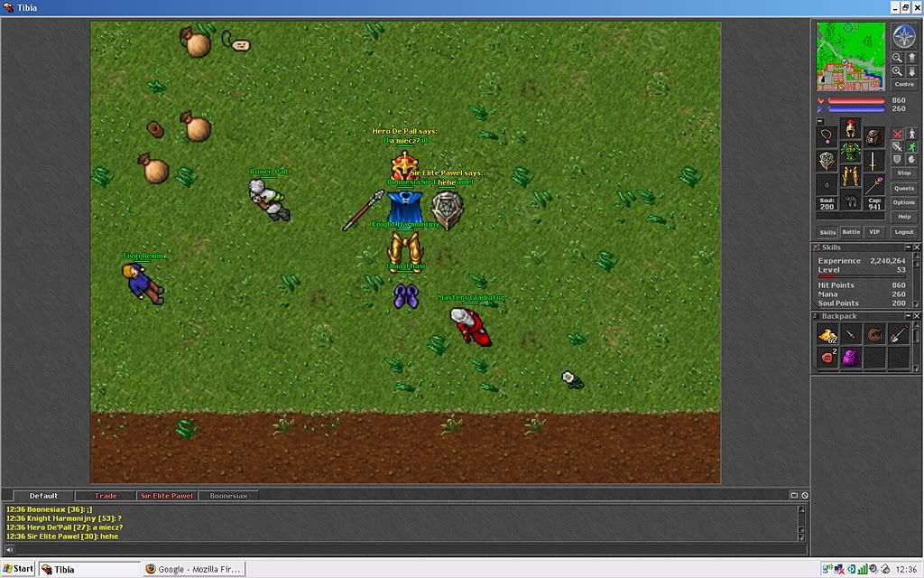Click the amulet slot with the necklace
Viewport: 924px width, 578px height.
click(x=827, y=137)
